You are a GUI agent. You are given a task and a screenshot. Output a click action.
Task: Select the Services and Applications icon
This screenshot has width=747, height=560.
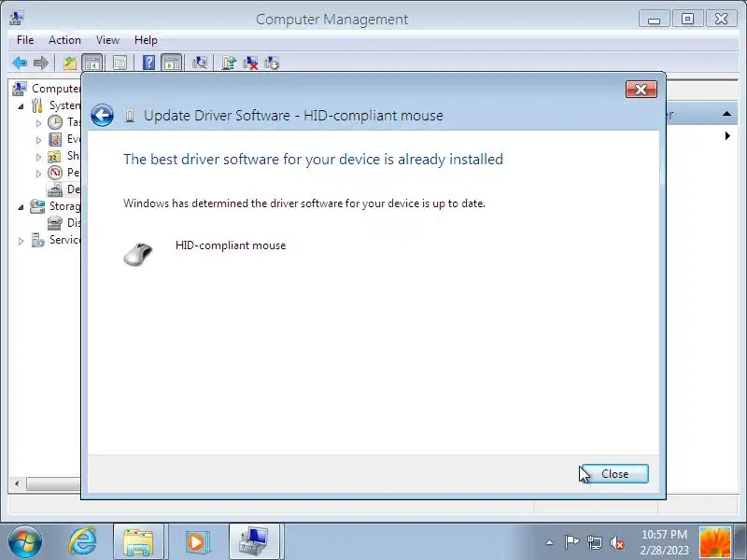coord(37,240)
